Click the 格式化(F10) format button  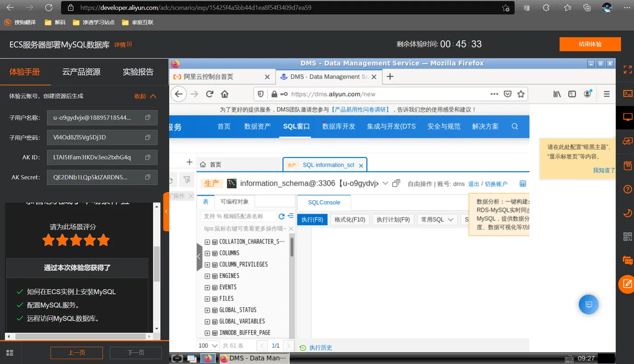[x=350, y=220]
